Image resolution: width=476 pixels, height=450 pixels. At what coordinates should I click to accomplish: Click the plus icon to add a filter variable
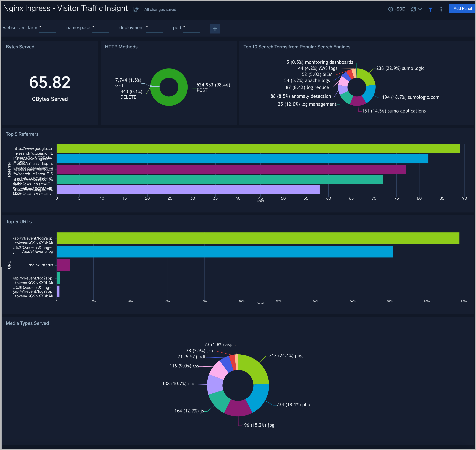point(215,29)
